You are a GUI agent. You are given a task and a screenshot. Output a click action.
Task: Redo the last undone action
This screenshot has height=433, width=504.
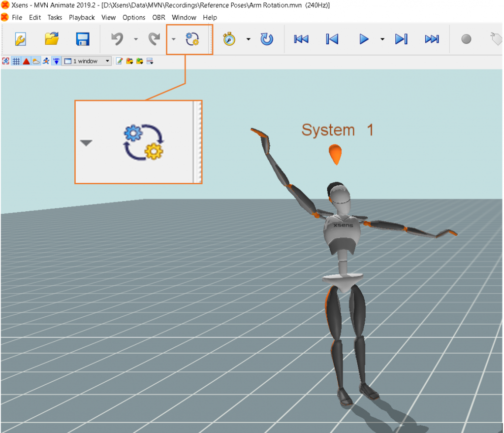point(154,39)
